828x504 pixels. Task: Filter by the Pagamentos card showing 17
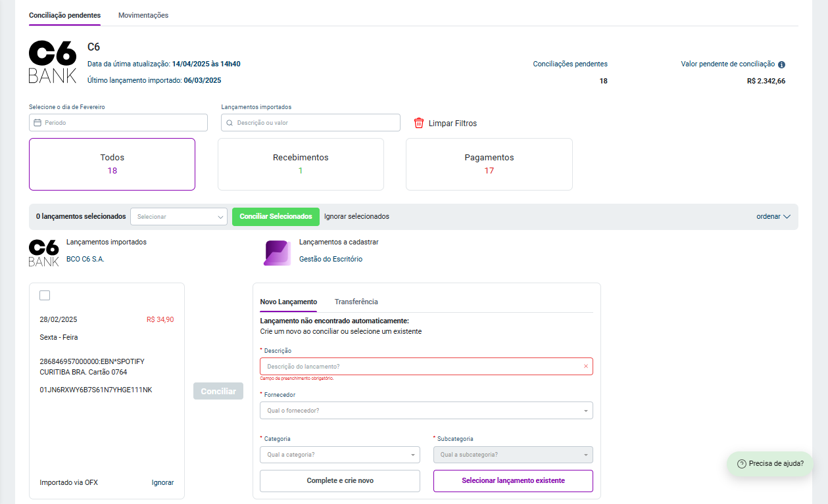(x=489, y=164)
